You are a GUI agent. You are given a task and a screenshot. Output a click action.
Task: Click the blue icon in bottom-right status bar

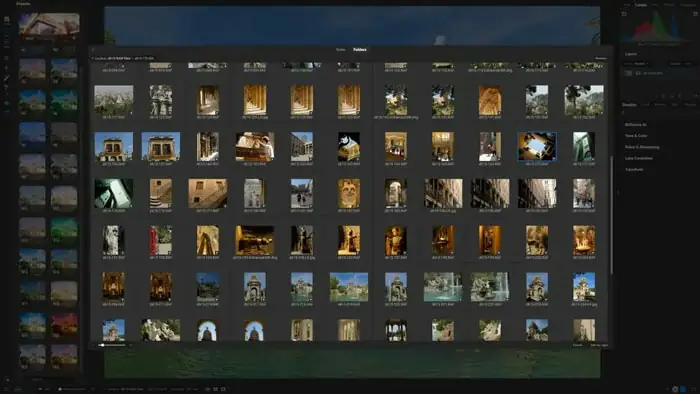point(683,389)
